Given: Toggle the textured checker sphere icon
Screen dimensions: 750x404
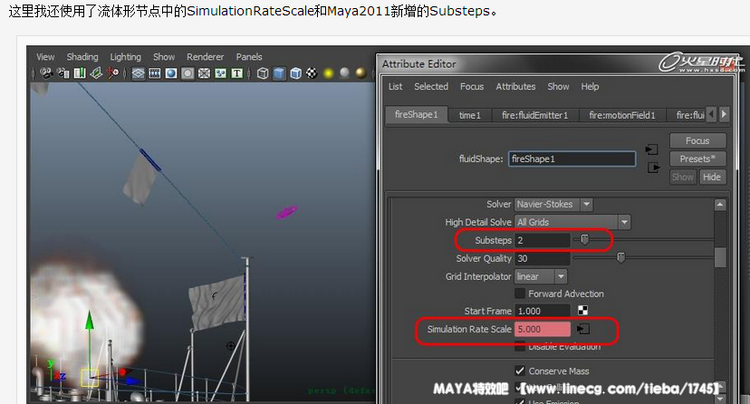Looking at the screenshot, I should click(x=311, y=73).
